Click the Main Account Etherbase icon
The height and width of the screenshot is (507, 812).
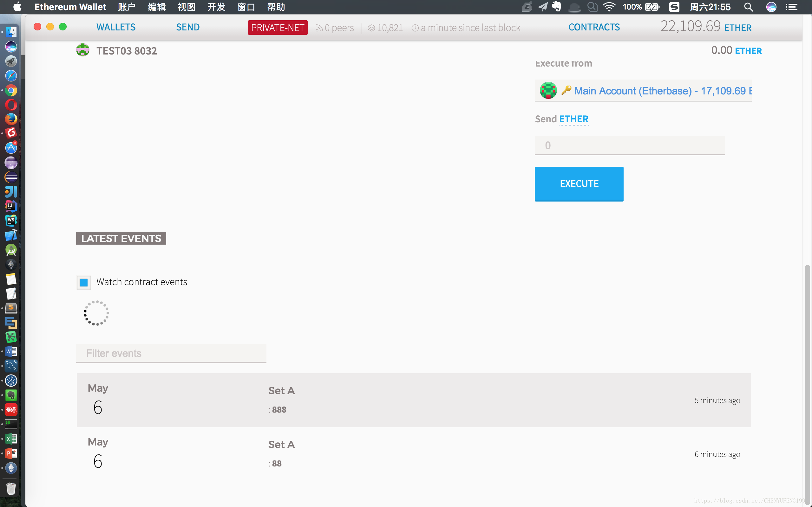548,91
